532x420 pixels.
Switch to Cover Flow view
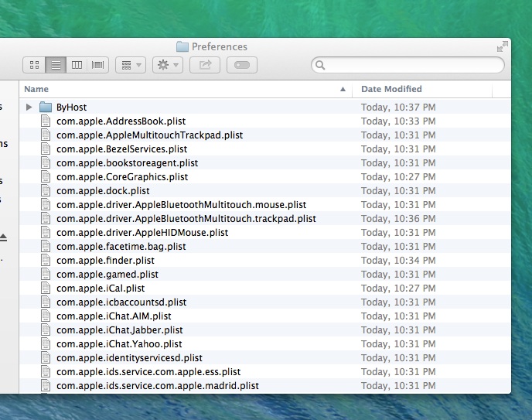[x=97, y=65]
